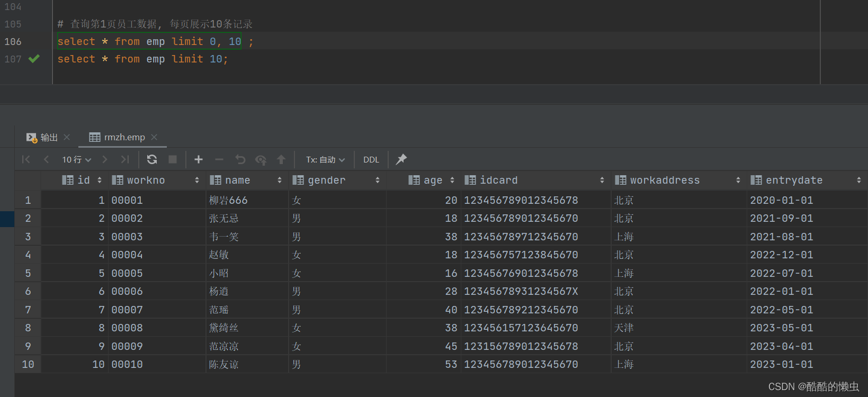
Task: Click workno cell 00007
Action: coord(157,310)
